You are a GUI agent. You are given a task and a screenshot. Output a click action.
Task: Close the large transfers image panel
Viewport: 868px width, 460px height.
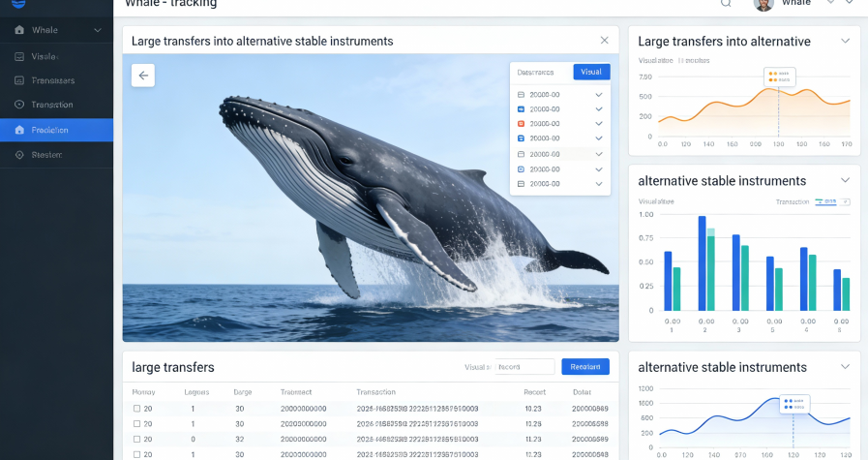(605, 41)
